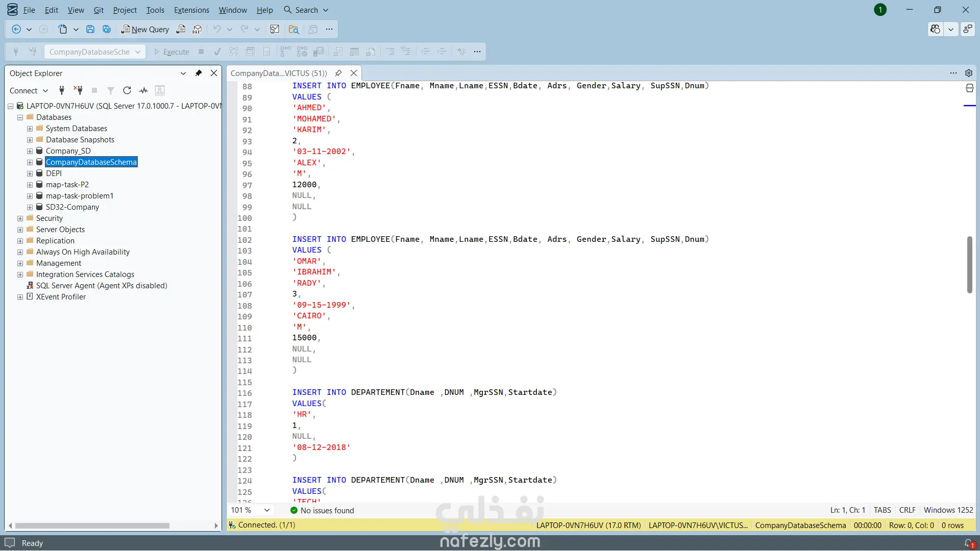The height and width of the screenshot is (551, 980).
Task: Click the Navigate Backward arrow icon
Action: point(16,30)
